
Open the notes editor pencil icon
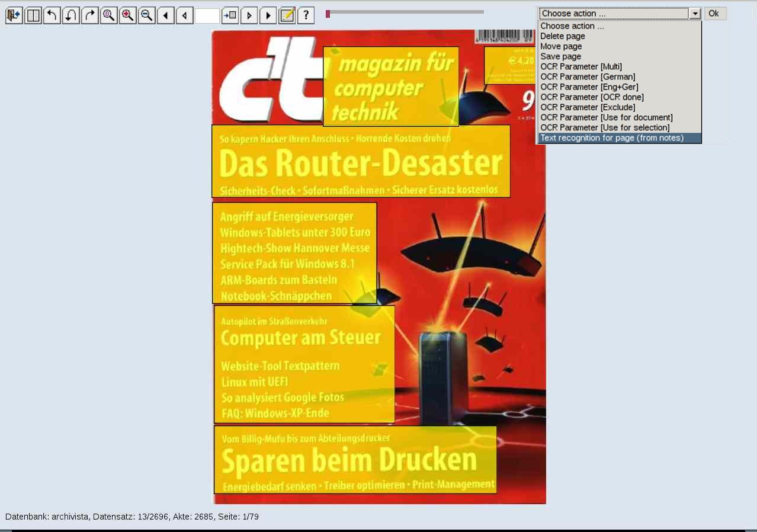click(x=287, y=15)
